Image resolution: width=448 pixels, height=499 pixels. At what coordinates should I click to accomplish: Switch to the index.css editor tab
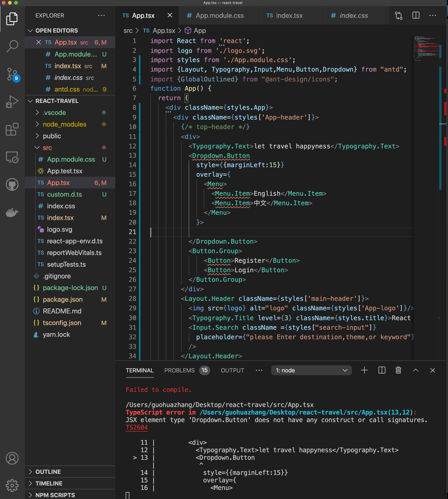click(x=354, y=16)
